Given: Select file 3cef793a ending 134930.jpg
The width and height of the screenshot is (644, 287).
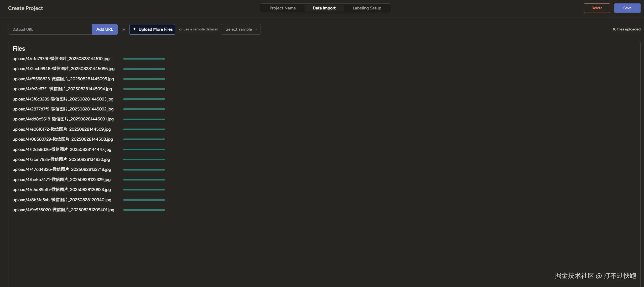Looking at the screenshot, I should (x=61, y=160).
